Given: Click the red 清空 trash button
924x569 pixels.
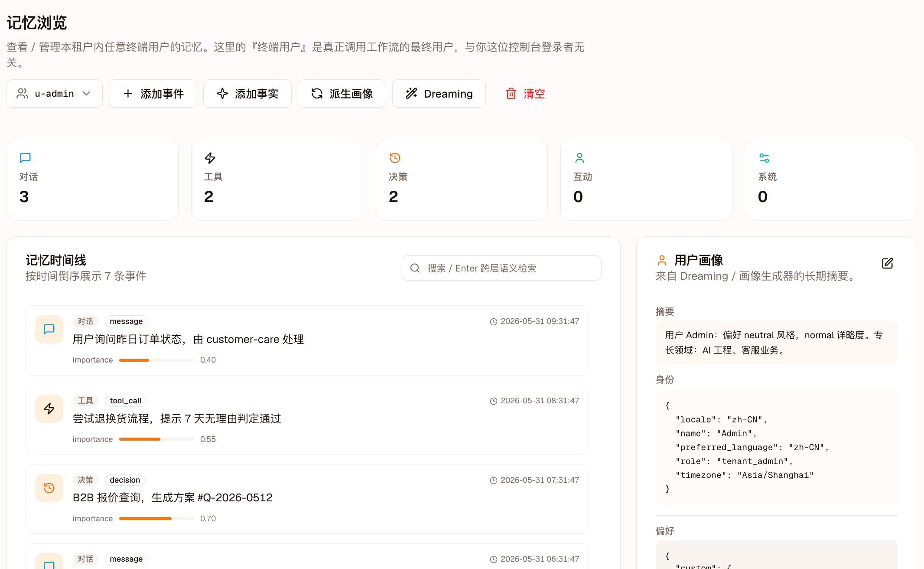Looking at the screenshot, I should point(525,94).
